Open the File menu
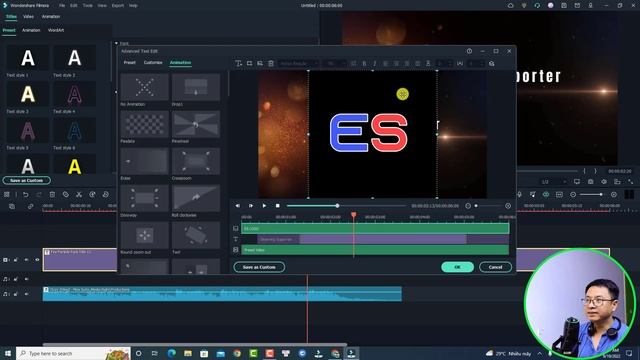640x360 pixels. tap(62, 6)
